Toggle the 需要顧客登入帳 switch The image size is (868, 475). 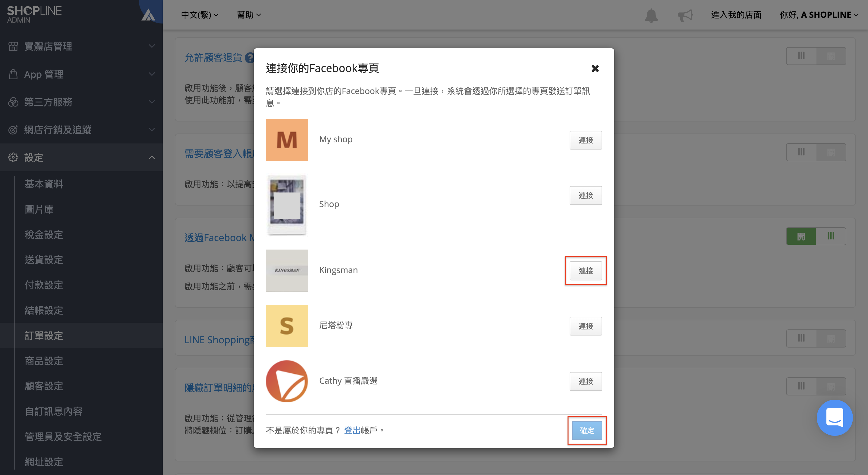click(816, 152)
